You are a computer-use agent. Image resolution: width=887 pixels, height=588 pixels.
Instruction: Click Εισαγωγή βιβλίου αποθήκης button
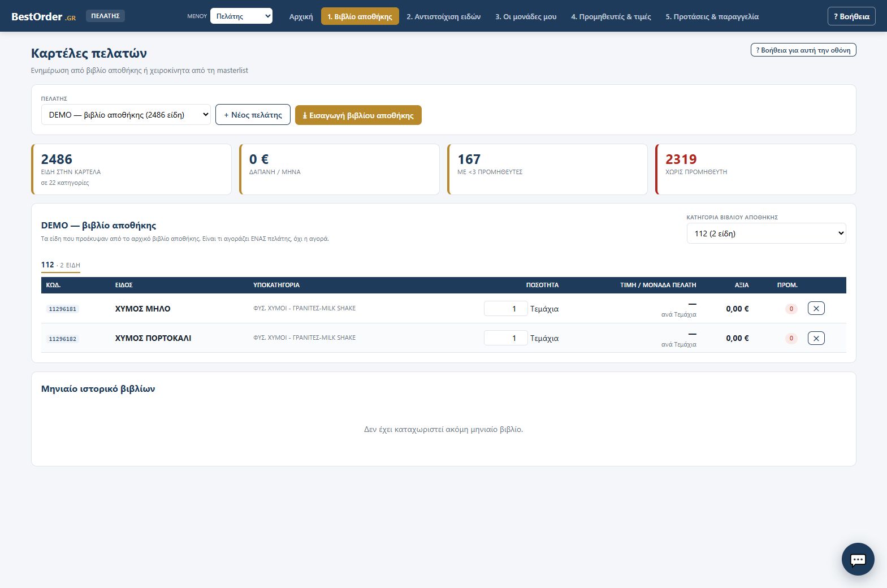[x=358, y=115]
